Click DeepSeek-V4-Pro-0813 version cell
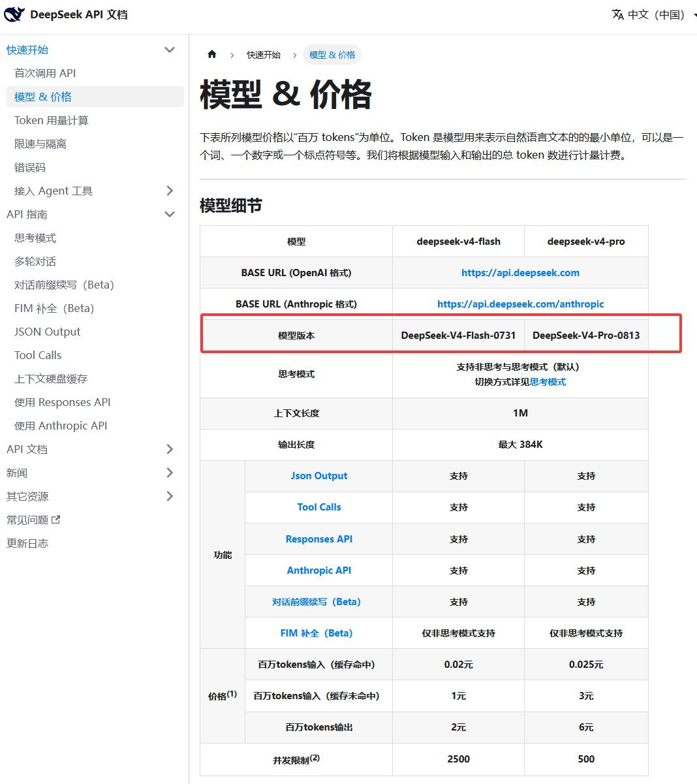Image resolution: width=697 pixels, height=784 pixels. pyautogui.click(x=586, y=336)
